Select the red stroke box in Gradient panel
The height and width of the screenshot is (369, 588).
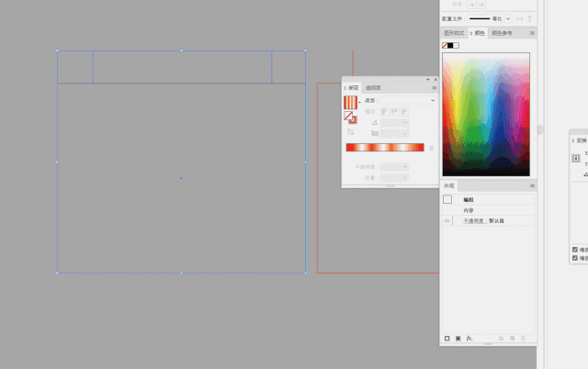click(353, 120)
